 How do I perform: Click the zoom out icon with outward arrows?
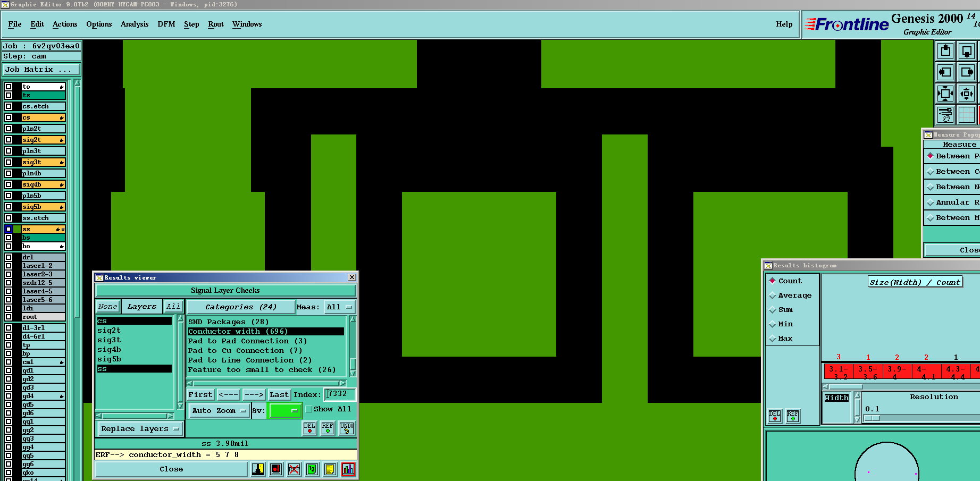coord(967,94)
